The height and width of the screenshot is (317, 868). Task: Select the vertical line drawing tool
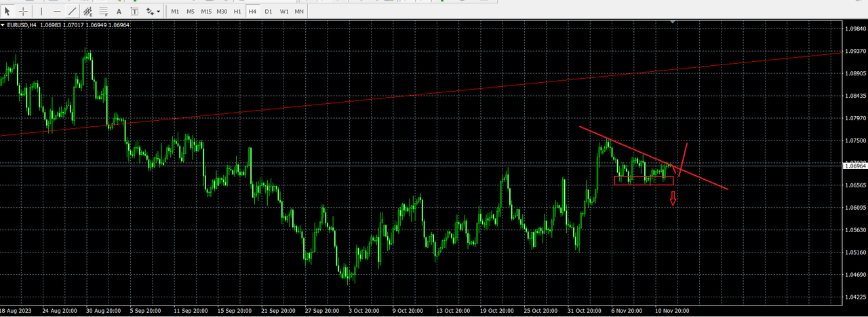[42, 11]
